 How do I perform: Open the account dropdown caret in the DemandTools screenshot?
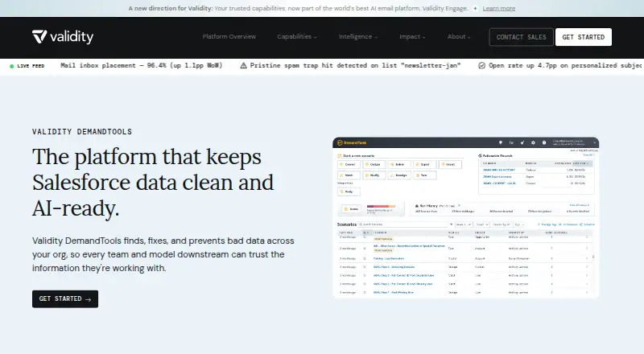tap(594, 142)
